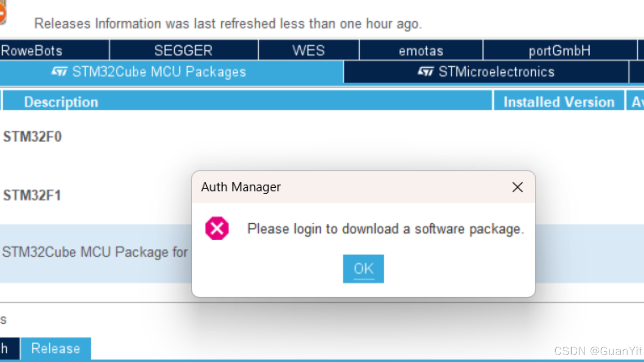Click the Release tab at bottom
Viewport: 644px width, 362px height.
[56, 348]
